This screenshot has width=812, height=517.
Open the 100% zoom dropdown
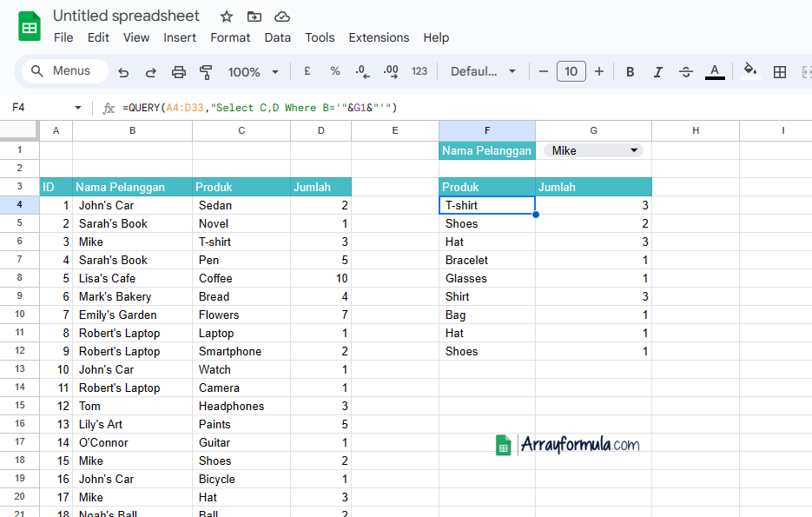(253, 72)
